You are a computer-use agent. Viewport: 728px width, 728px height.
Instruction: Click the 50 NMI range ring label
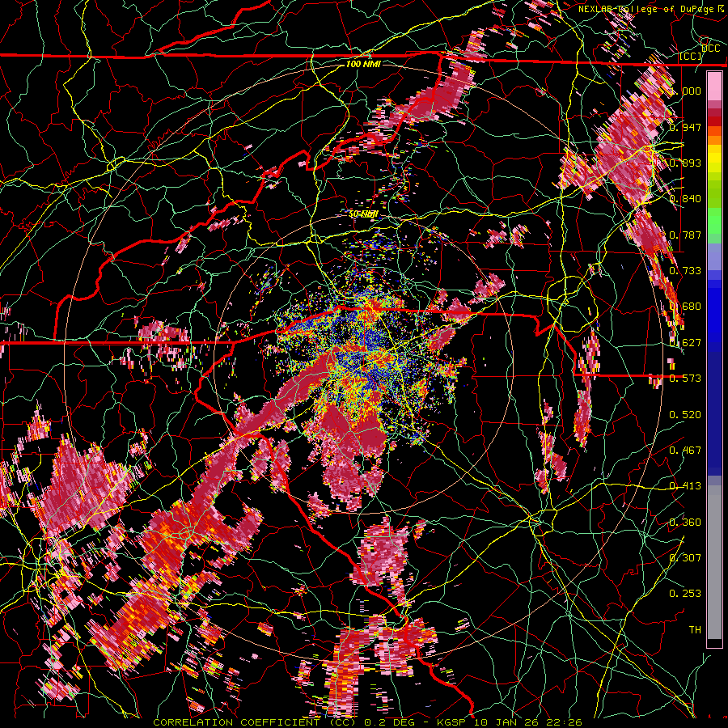tap(363, 214)
